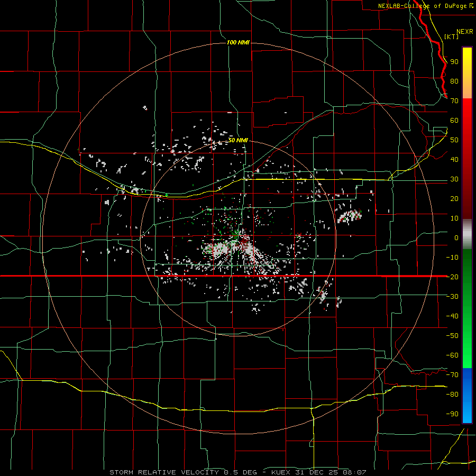Click the positive 30 scale value
The width and height of the screenshot is (476, 476).
454,179
